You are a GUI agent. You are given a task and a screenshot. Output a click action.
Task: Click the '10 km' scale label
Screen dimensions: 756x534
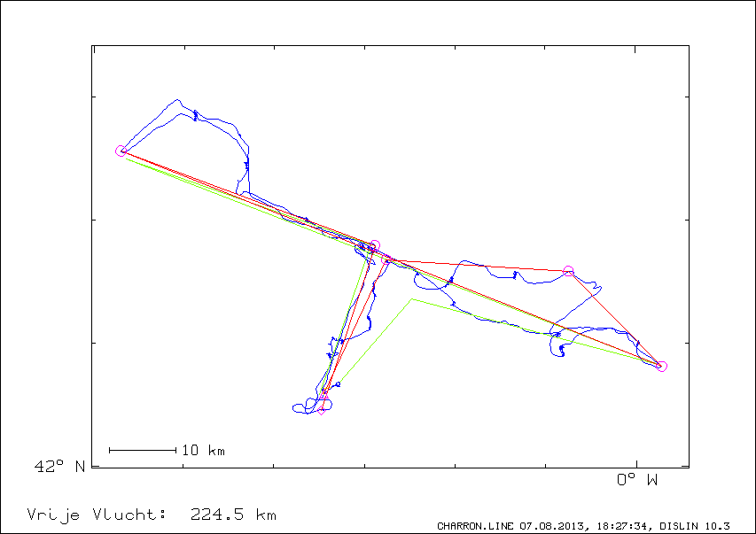(203, 450)
